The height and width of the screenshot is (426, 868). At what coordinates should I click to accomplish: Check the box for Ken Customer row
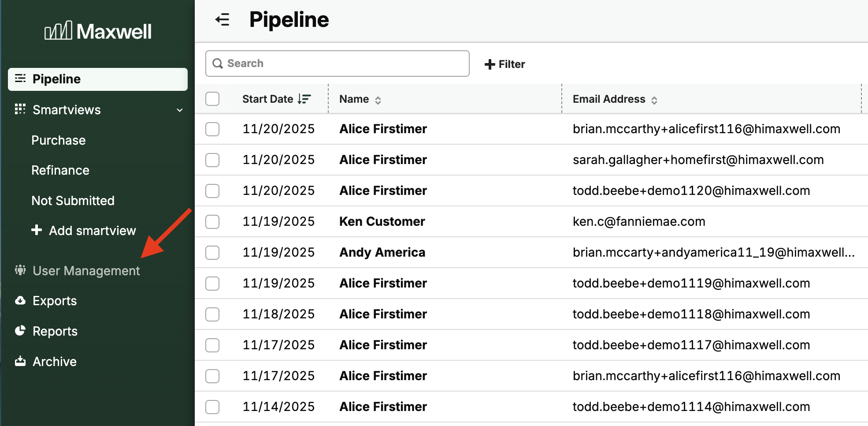click(x=212, y=221)
